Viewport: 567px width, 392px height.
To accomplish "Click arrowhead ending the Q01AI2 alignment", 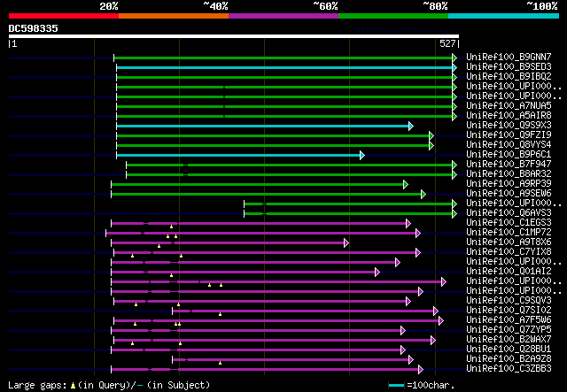I will 377,273.
